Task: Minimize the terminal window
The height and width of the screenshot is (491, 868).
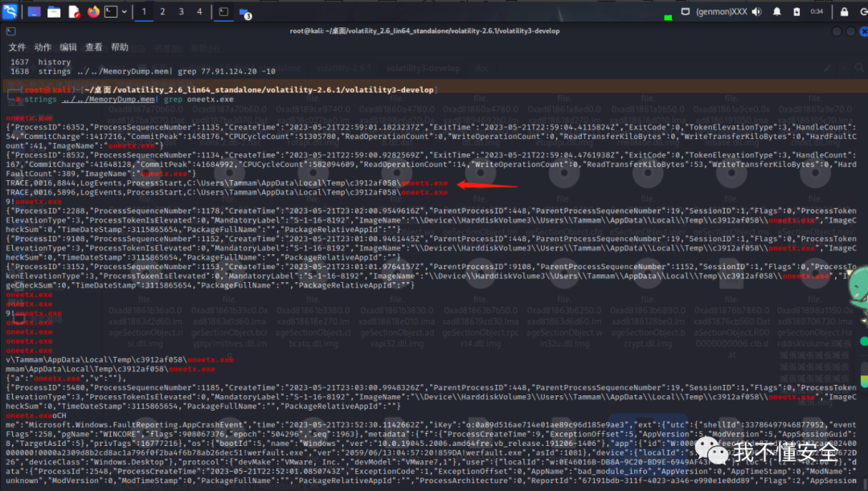Action: pos(837,31)
